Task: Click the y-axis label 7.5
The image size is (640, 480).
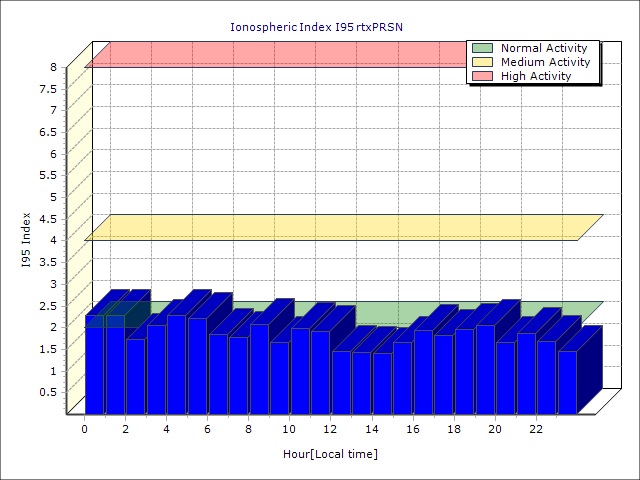Action: point(49,89)
